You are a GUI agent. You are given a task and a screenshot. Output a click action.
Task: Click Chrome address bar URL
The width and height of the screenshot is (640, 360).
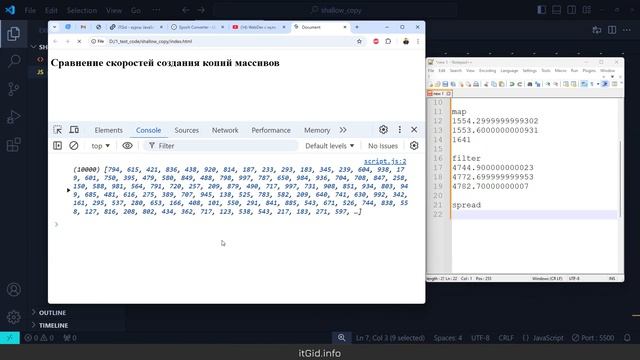[x=150, y=41]
